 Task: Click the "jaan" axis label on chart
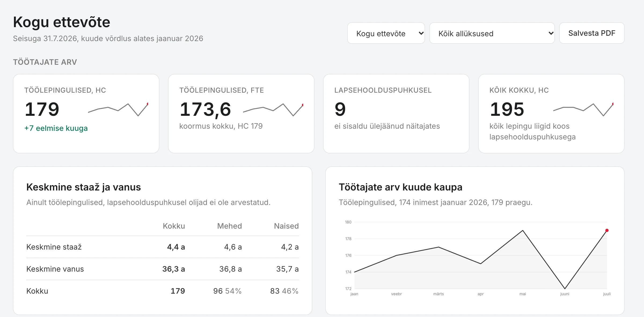(354, 294)
